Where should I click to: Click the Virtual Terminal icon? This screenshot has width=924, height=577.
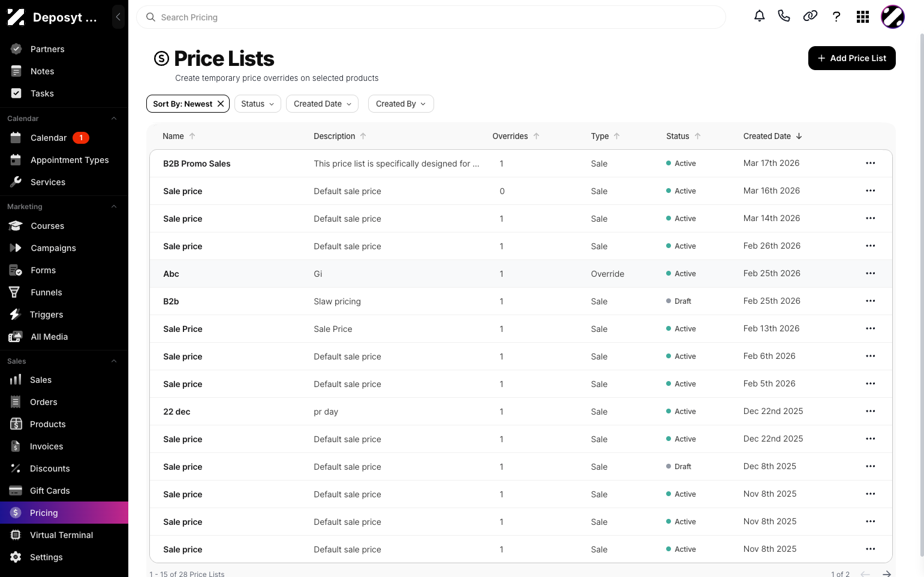coord(16,535)
